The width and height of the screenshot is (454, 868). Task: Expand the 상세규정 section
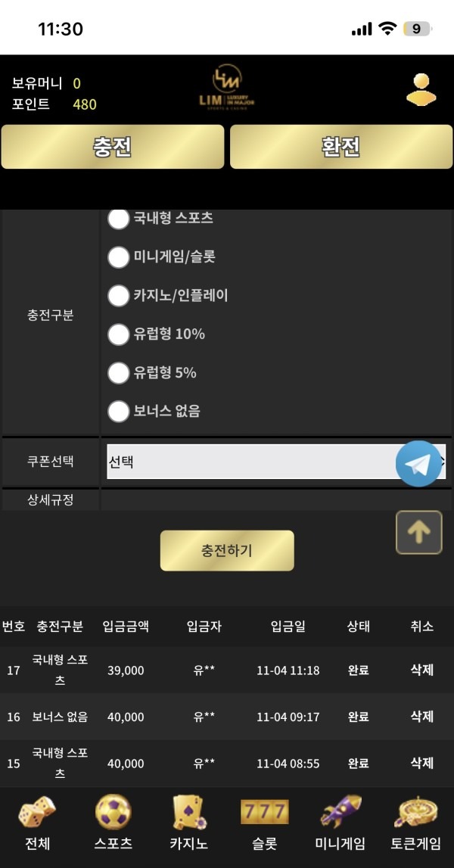(x=50, y=499)
